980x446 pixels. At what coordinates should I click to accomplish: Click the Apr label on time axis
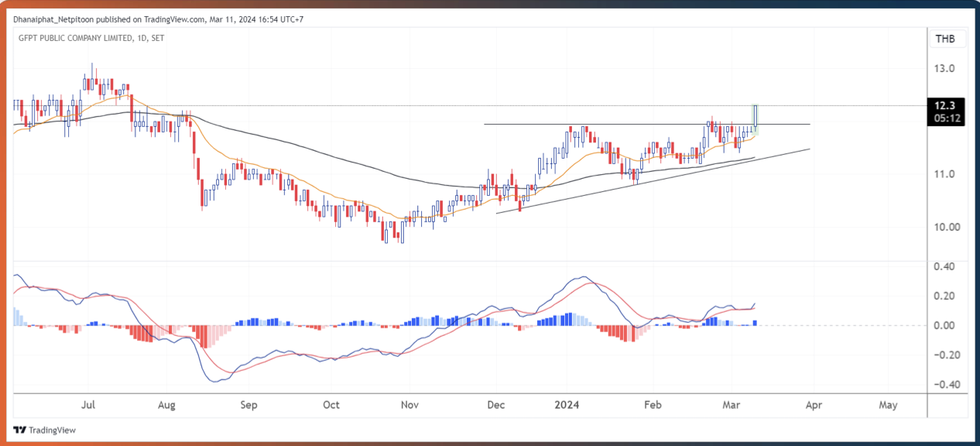click(813, 405)
